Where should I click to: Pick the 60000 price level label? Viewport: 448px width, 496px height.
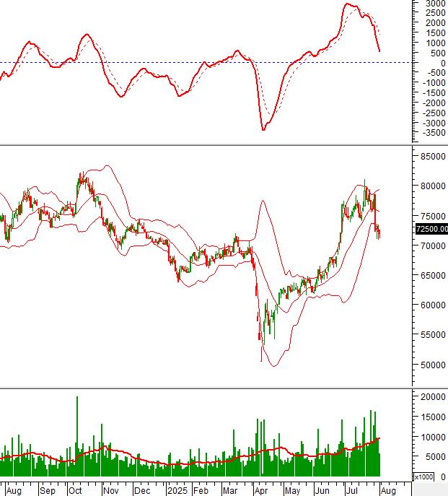click(x=433, y=305)
